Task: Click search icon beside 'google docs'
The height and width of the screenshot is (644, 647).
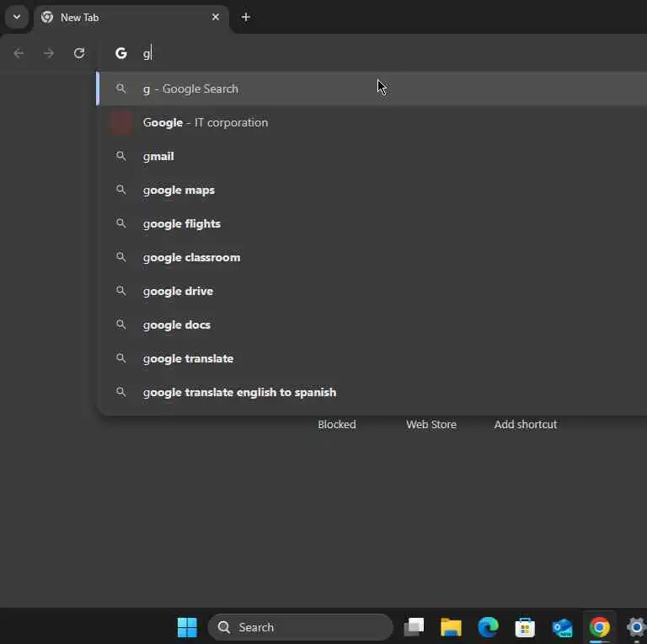Action: [x=121, y=325]
